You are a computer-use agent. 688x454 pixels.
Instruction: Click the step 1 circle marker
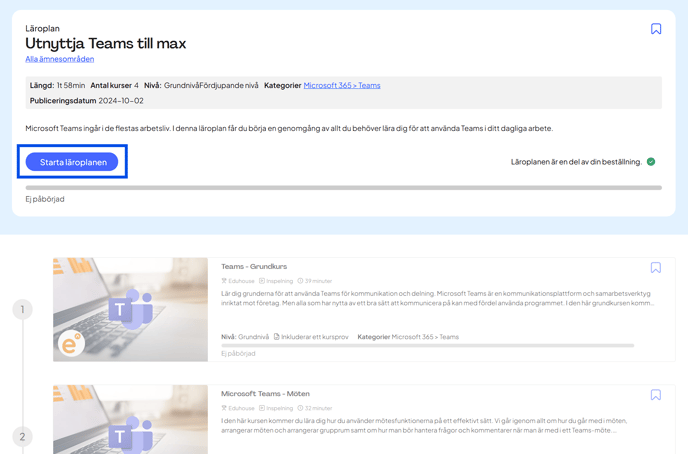(x=23, y=310)
